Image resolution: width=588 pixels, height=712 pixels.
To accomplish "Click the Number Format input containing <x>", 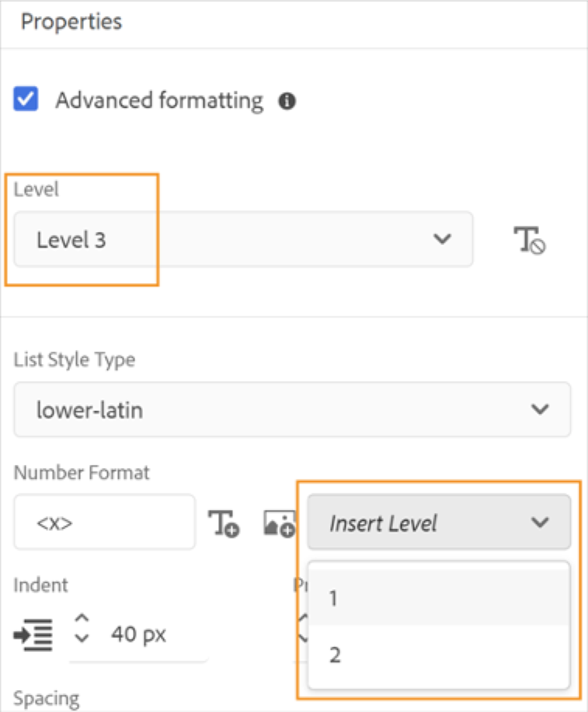I will 105,522.
